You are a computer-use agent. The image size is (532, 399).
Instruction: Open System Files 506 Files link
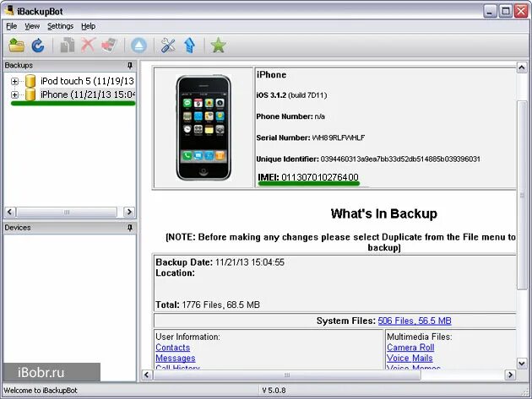415,321
